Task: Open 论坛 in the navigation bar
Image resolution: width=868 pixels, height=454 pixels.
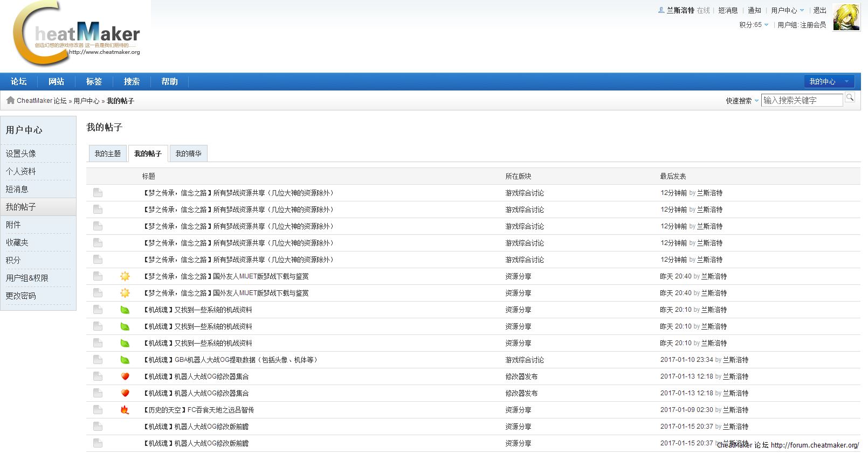Action: pos(19,81)
